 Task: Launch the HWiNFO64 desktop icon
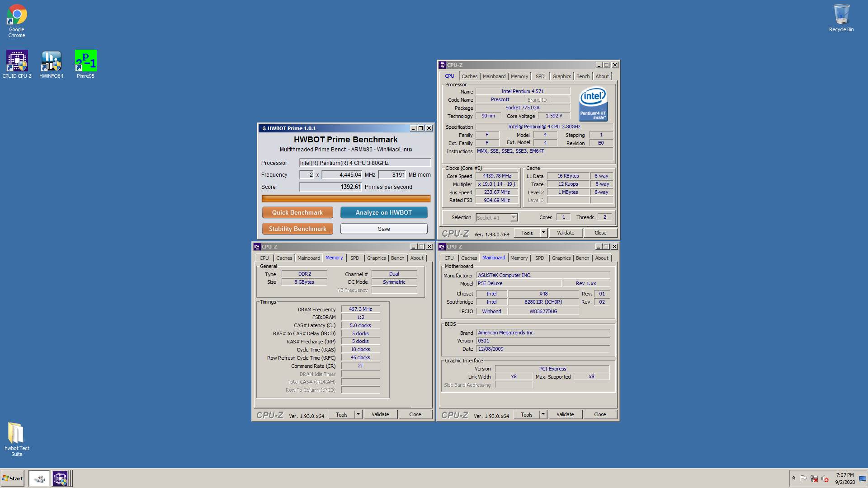pos(51,64)
